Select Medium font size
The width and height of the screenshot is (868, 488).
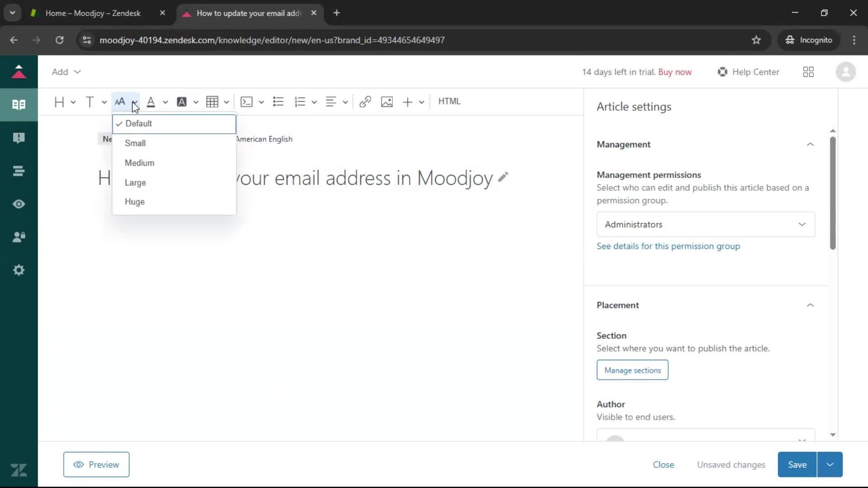click(x=174, y=163)
